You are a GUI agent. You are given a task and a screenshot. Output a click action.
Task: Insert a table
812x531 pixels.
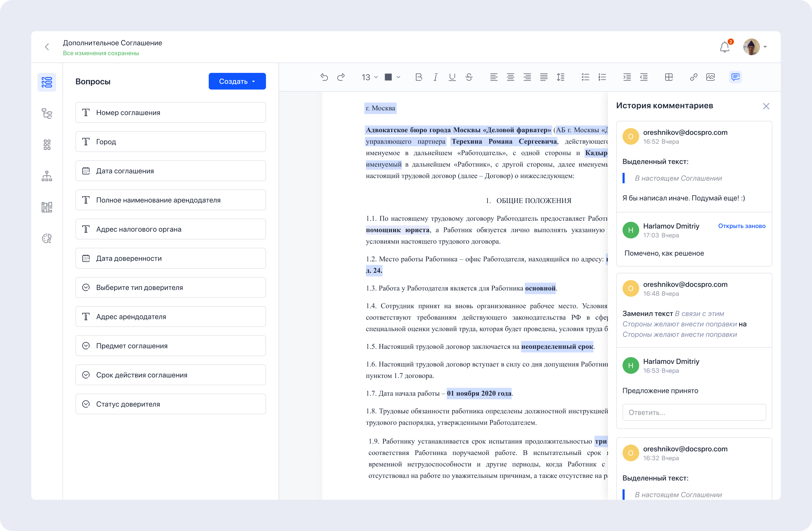[x=669, y=77]
